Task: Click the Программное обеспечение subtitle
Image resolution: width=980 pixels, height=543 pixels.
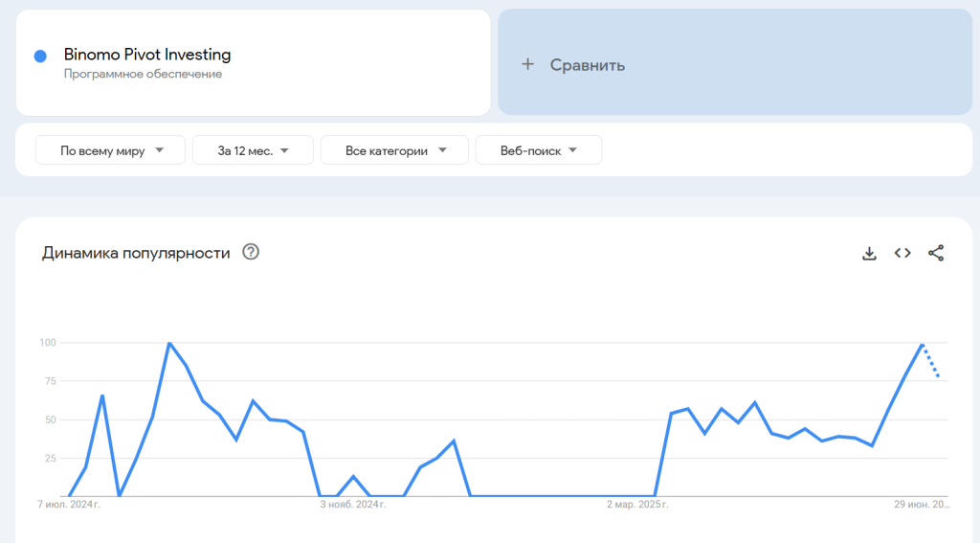Action: 143,75
